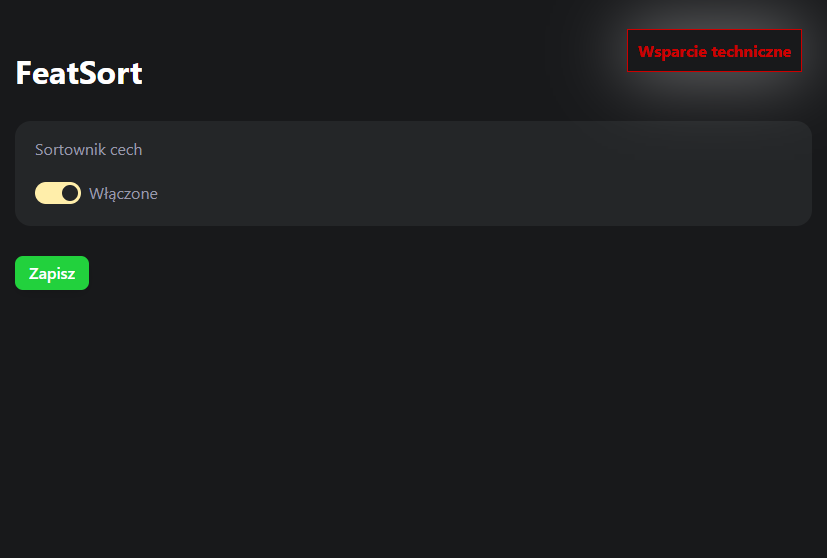Click Zapisz to store changes

pos(52,273)
